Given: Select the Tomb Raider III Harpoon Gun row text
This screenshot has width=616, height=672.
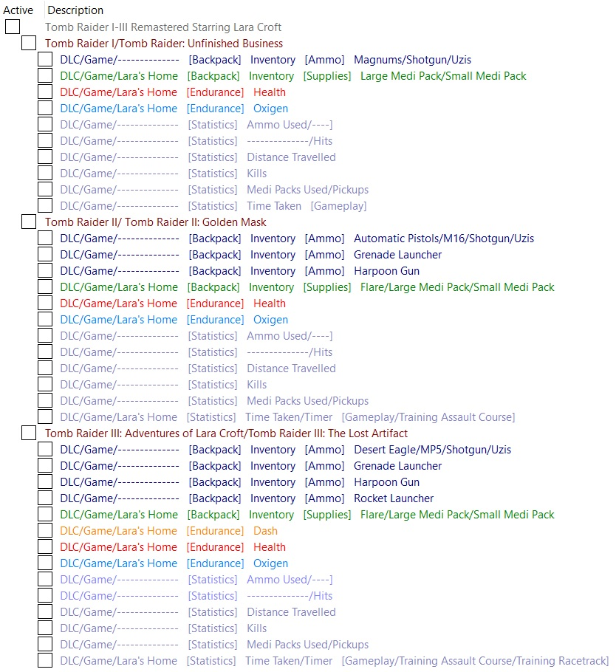Looking at the screenshot, I should click(x=239, y=482).
